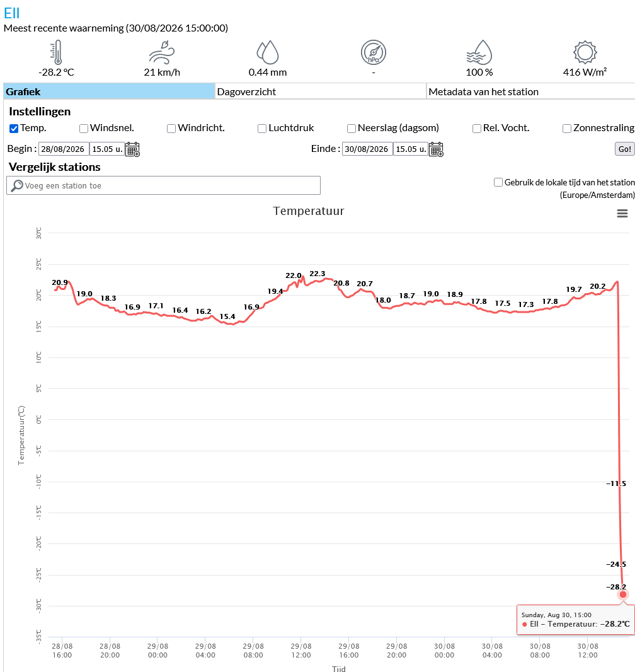
Task: Open the Begin date calendar picker
Action: 133,149
